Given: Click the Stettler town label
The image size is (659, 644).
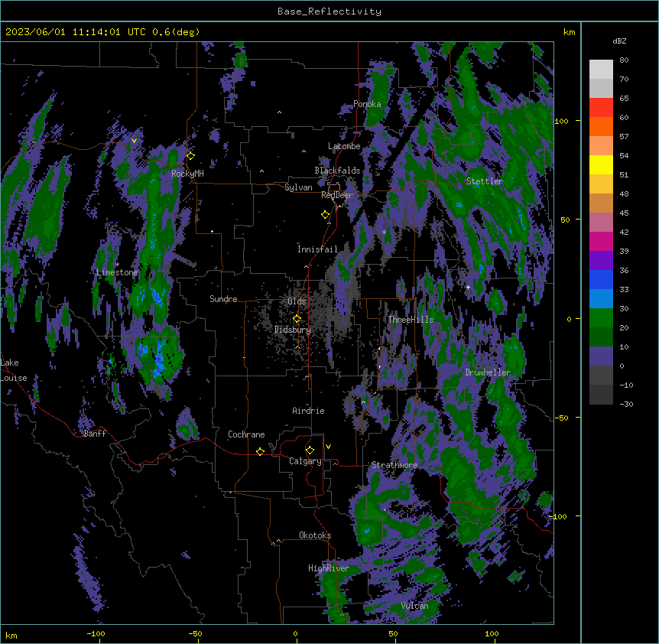Looking at the screenshot, I should pos(485,181).
